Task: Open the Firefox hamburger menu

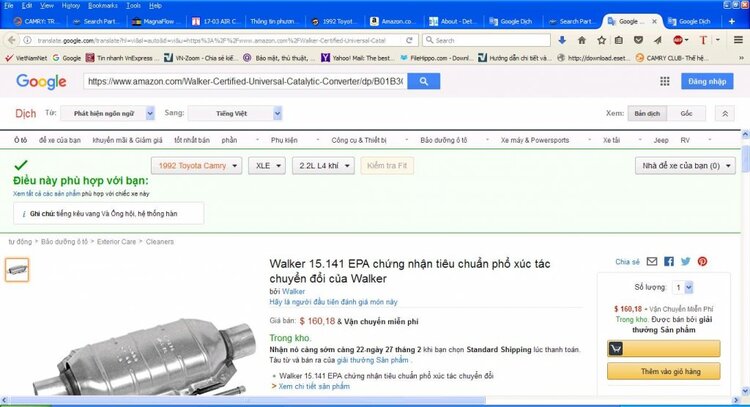Action: coord(738,40)
